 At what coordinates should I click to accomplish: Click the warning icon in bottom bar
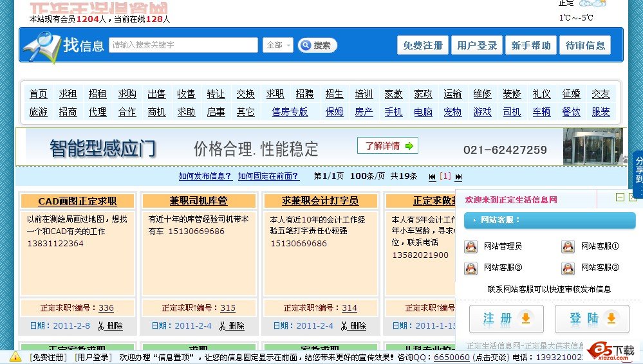15,357
